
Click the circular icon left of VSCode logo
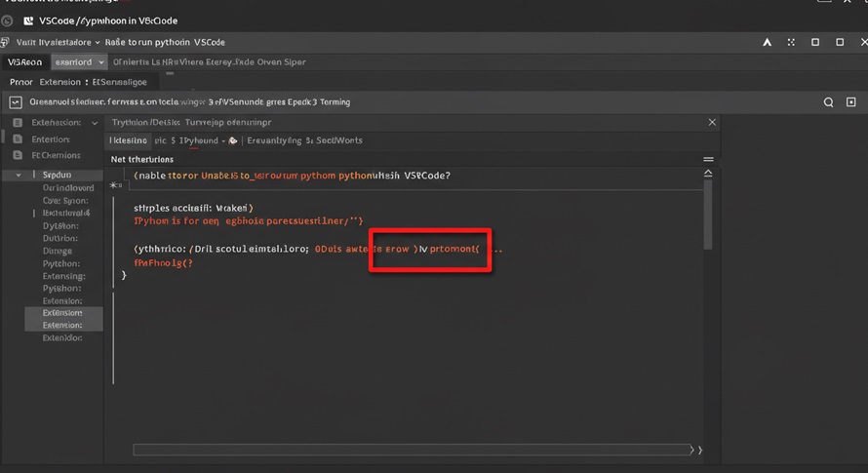pos(7,21)
